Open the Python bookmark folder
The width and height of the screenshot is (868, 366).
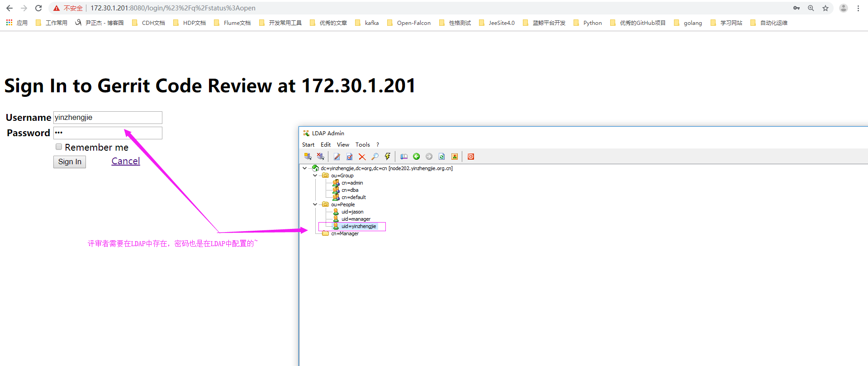click(x=588, y=23)
